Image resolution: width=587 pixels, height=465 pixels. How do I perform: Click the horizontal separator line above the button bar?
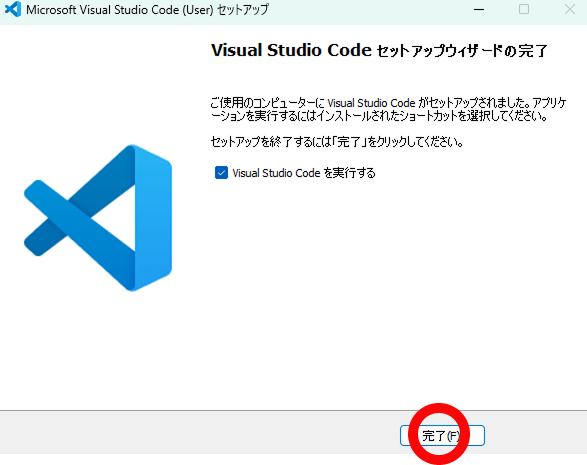294,410
